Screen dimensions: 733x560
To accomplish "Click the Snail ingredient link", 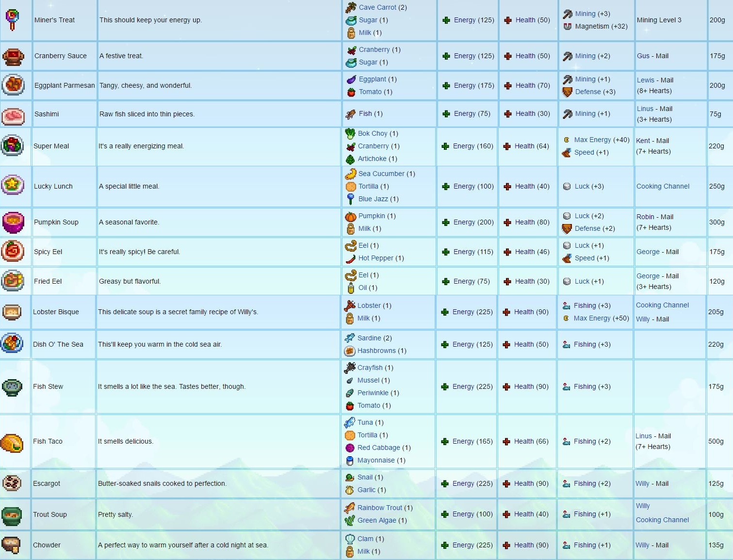I will (365, 477).
